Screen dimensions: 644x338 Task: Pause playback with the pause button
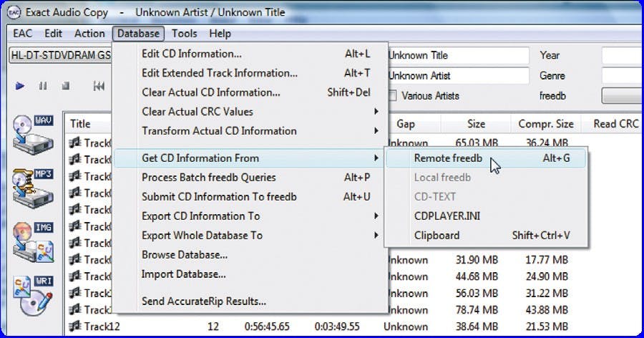point(43,86)
